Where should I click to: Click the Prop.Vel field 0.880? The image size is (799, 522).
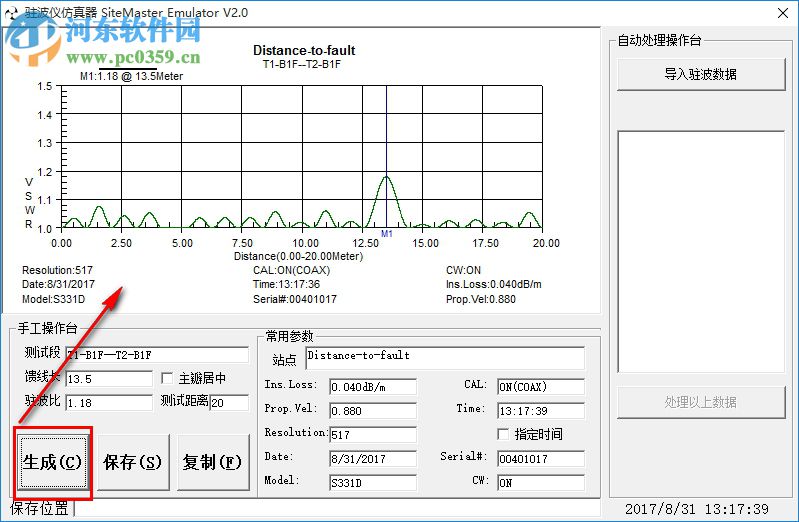(373, 411)
